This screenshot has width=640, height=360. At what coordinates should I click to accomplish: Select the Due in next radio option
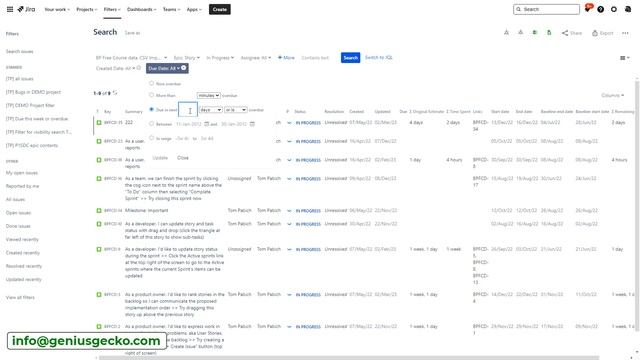[151, 109]
